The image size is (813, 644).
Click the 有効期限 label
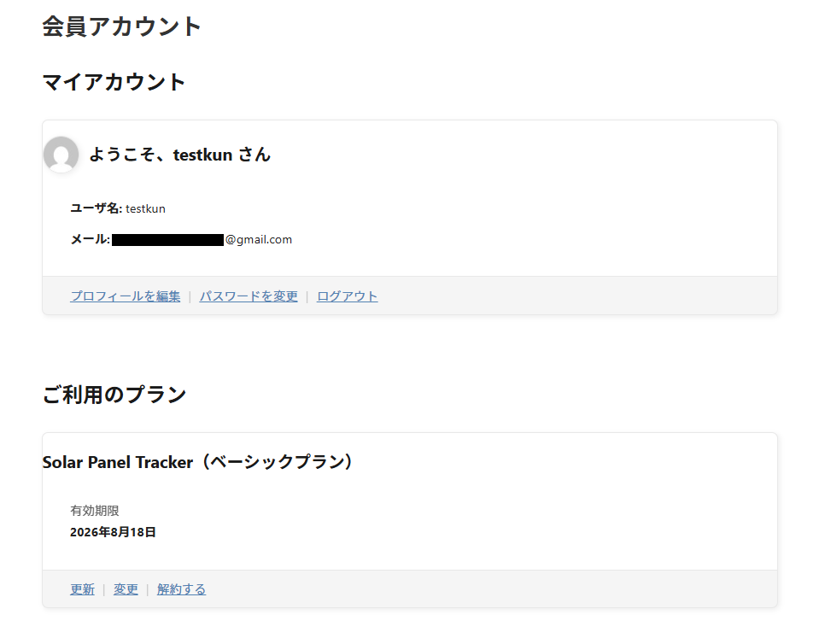pyautogui.click(x=95, y=511)
